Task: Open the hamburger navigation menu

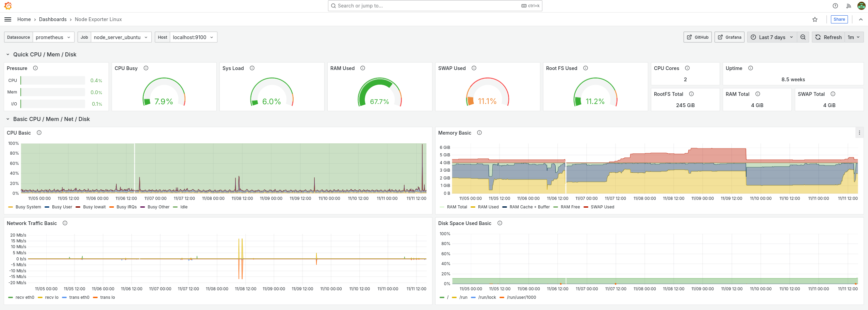Action: 8,19
